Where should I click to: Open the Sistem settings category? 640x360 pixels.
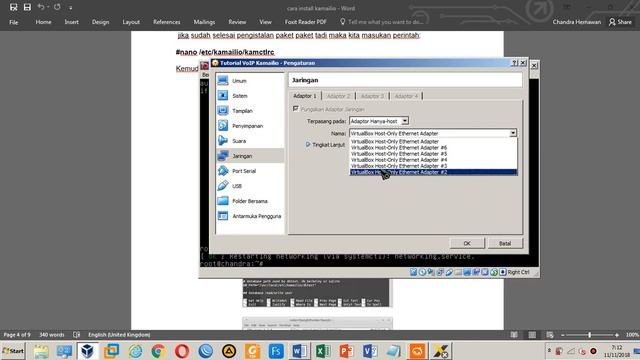pyautogui.click(x=250, y=96)
